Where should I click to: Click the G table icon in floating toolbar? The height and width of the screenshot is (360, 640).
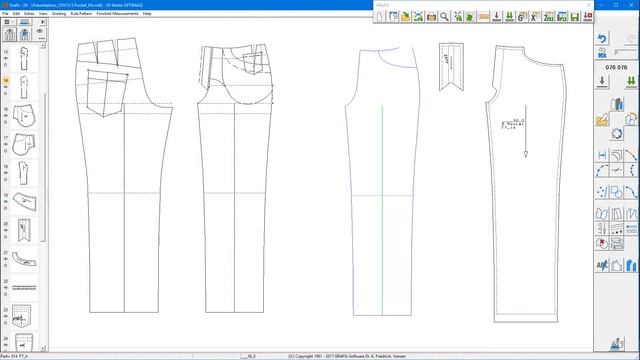coord(522,17)
